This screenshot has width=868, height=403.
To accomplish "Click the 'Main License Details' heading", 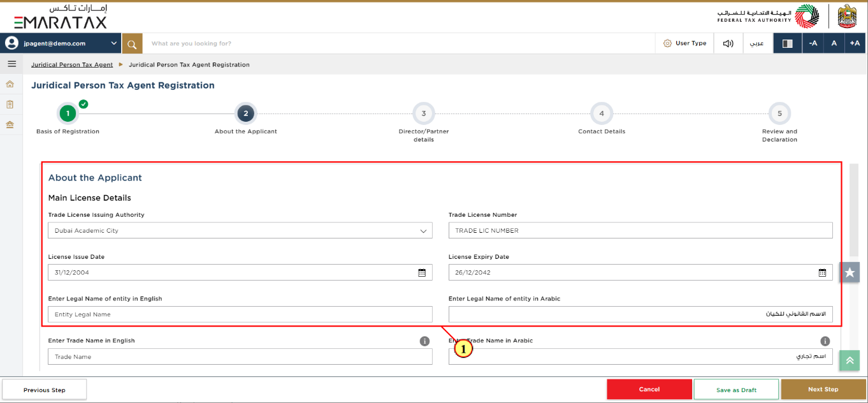I will (90, 198).
